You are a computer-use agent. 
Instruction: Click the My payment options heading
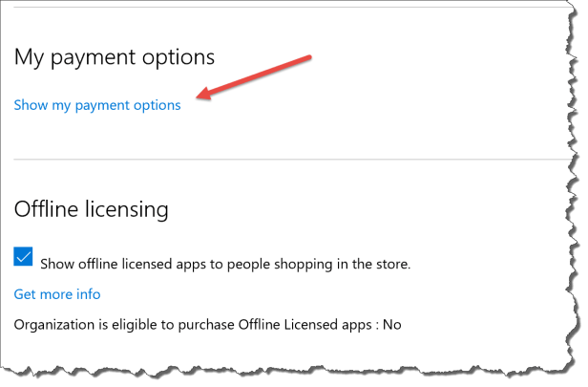tap(114, 55)
